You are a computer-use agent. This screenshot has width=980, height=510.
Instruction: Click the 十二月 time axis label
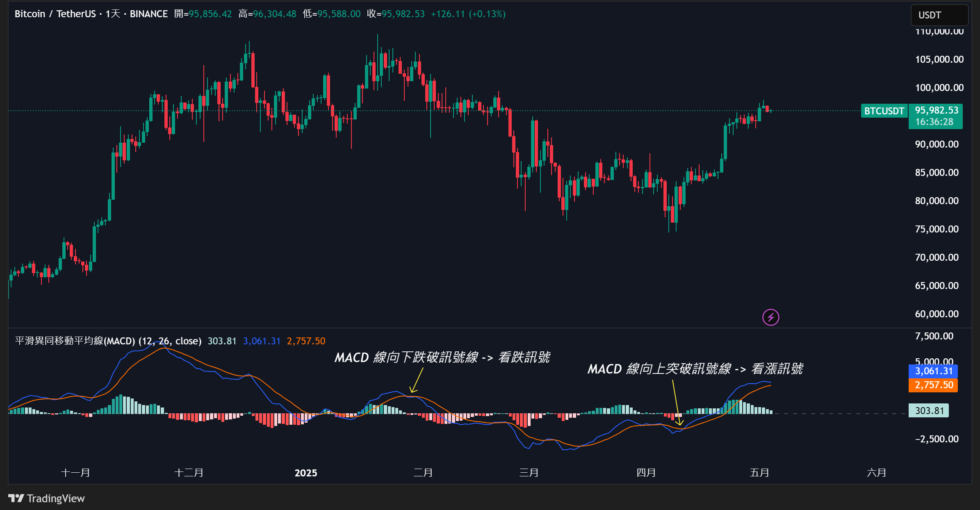pos(189,473)
